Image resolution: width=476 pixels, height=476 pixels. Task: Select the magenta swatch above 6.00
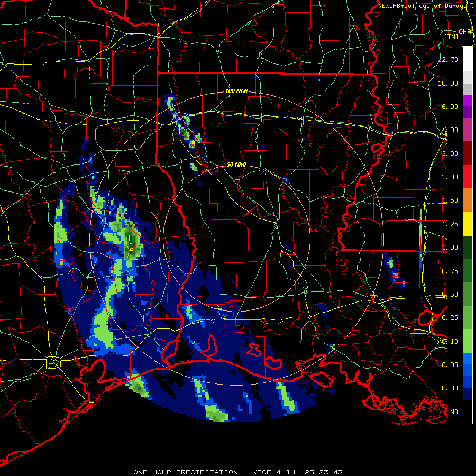(x=467, y=100)
